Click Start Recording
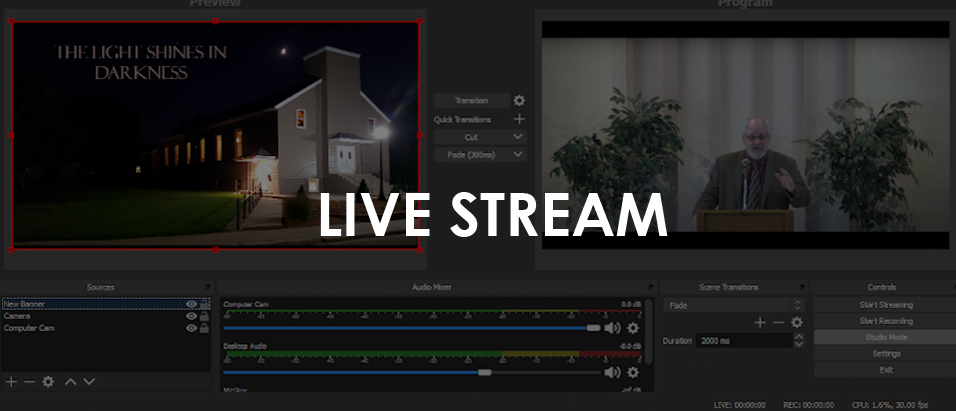This screenshot has height=411, width=956. [886, 321]
